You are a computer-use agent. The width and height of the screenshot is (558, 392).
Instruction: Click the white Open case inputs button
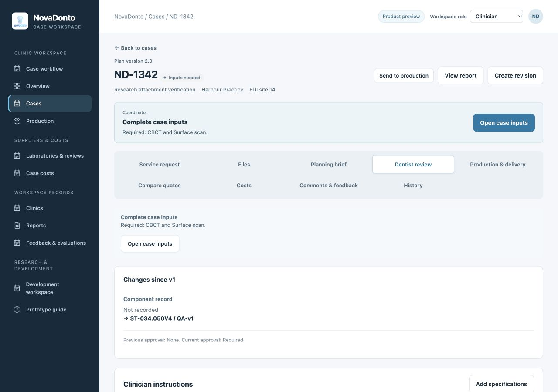pyautogui.click(x=150, y=244)
